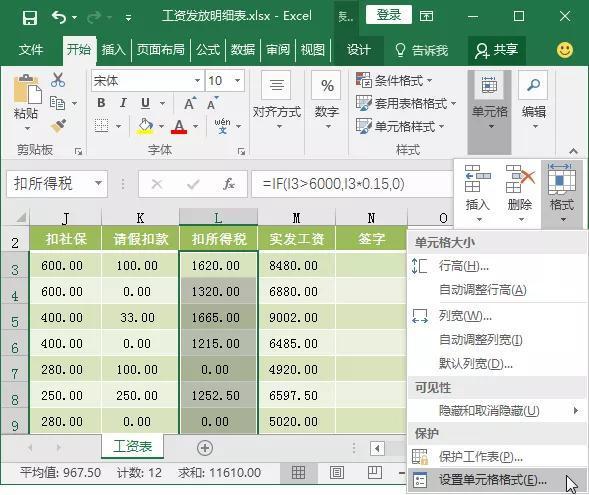Open the font name dropdown 宋体

(x=197, y=80)
